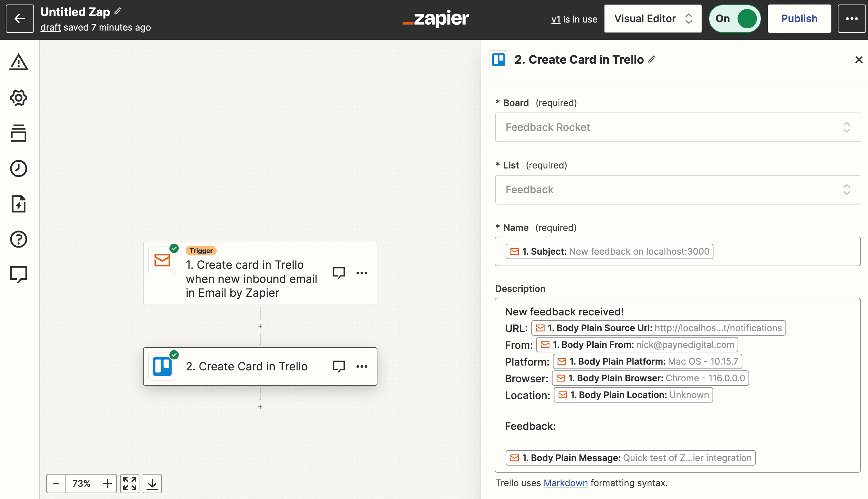Open the top-right more options menu
This screenshot has height=499, width=868.
[x=852, y=19]
